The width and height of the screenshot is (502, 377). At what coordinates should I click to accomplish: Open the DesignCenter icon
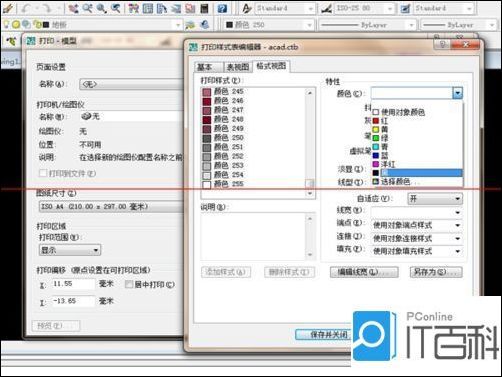(x=148, y=8)
